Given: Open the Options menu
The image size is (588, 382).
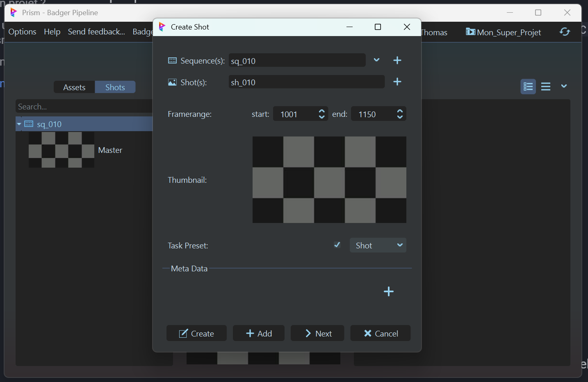Looking at the screenshot, I should pos(22,32).
